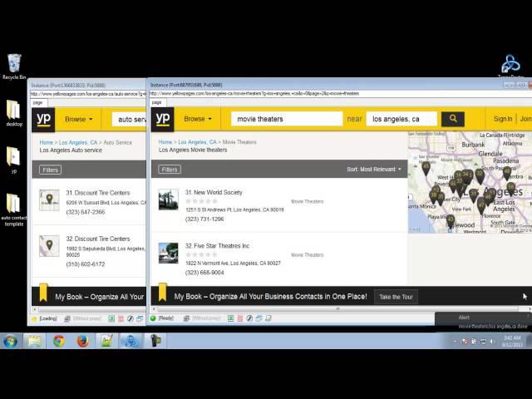The width and height of the screenshot is (532, 399).
Task: Open Browse dropdown in movie theaters window
Action: 198,119
